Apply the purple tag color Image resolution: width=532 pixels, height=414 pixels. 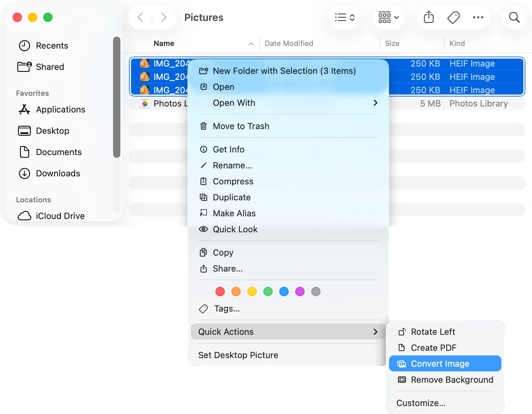coord(300,292)
